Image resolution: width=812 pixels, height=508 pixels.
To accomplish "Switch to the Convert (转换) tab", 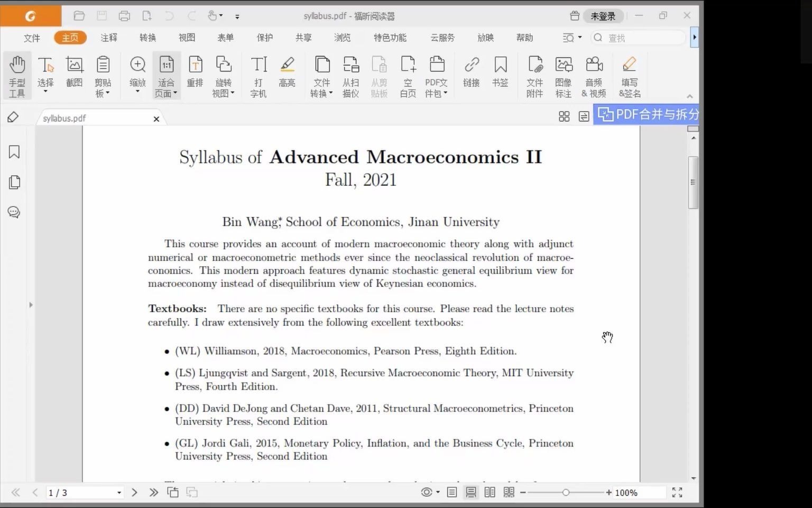I will tap(148, 38).
